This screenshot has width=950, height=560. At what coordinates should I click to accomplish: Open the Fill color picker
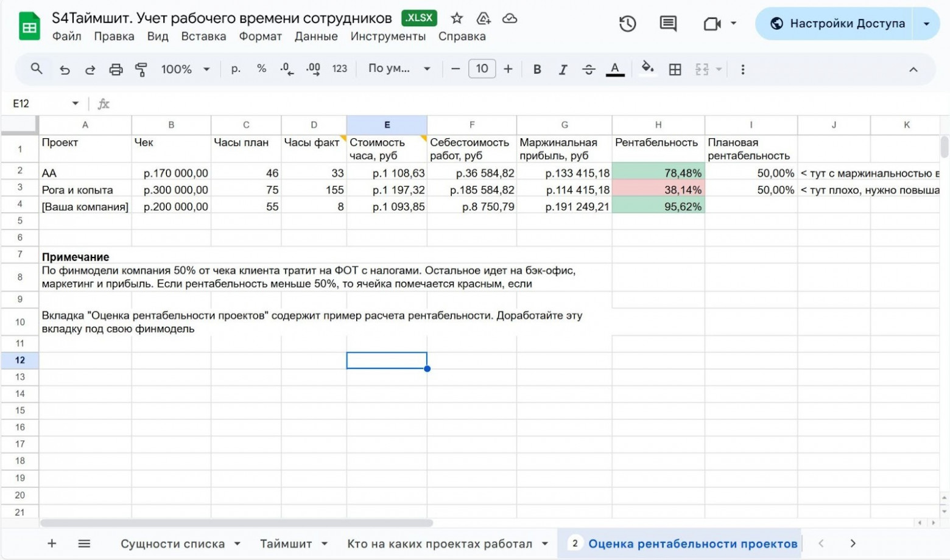point(648,69)
